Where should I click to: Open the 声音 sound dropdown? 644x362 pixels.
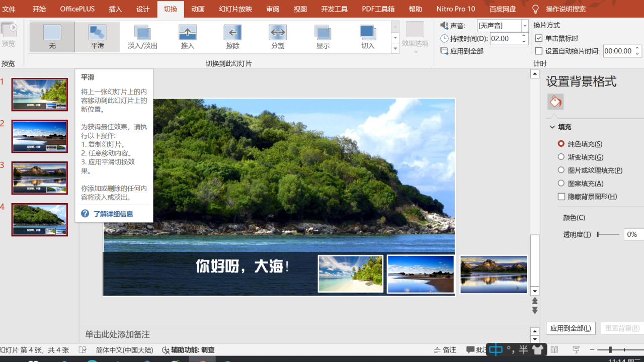[524, 25]
